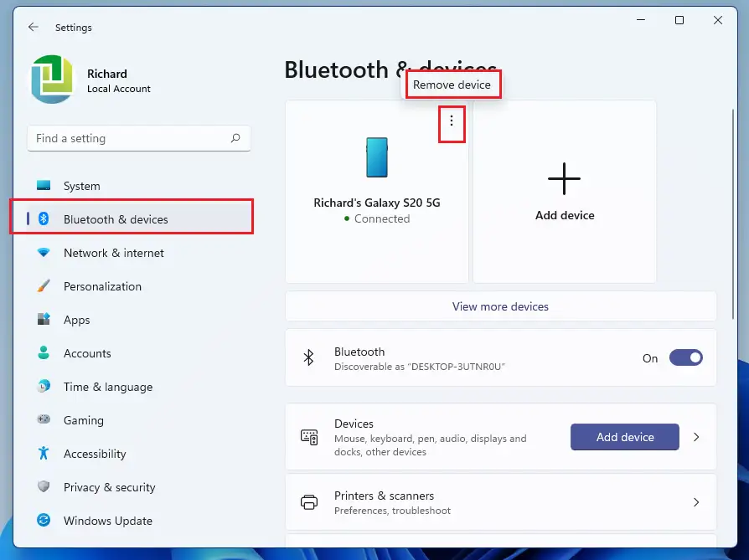The width and height of the screenshot is (749, 560).
Task: Open Windows Update page
Action: point(139,520)
